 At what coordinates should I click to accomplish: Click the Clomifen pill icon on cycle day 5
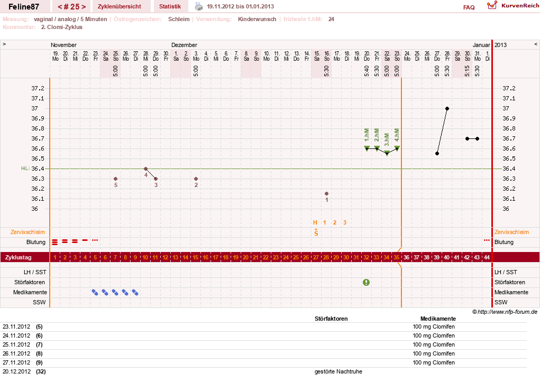click(x=95, y=292)
